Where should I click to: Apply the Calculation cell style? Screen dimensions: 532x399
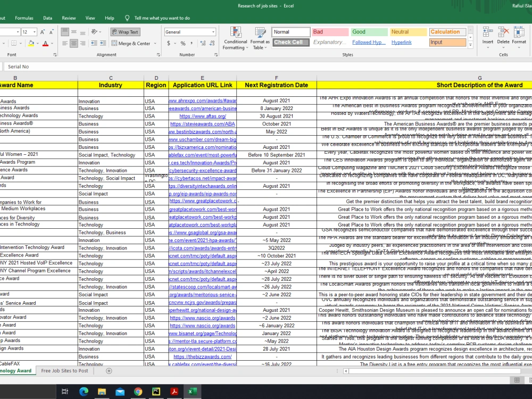pyautogui.click(x=447, y=32)
